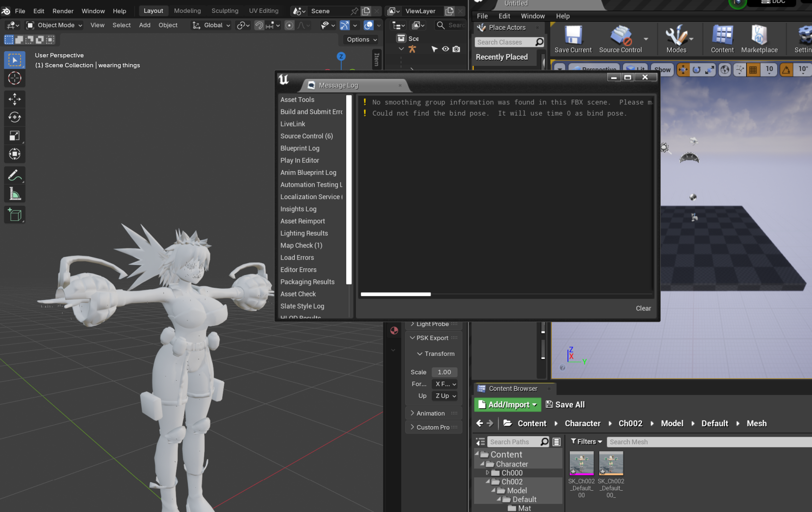Open the Blender Options dropdown
The width and height of the screenshot is (812, 512).
[x=362, y=39]
